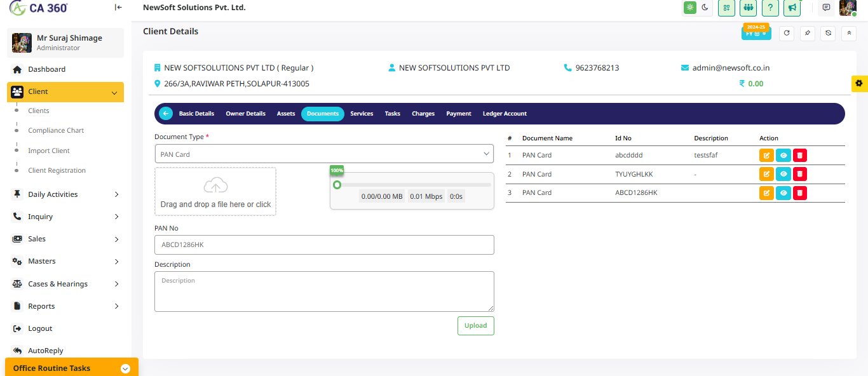Open the announcements megaphone icon
The height and width of the screenshot is (376, 868).
792,8
